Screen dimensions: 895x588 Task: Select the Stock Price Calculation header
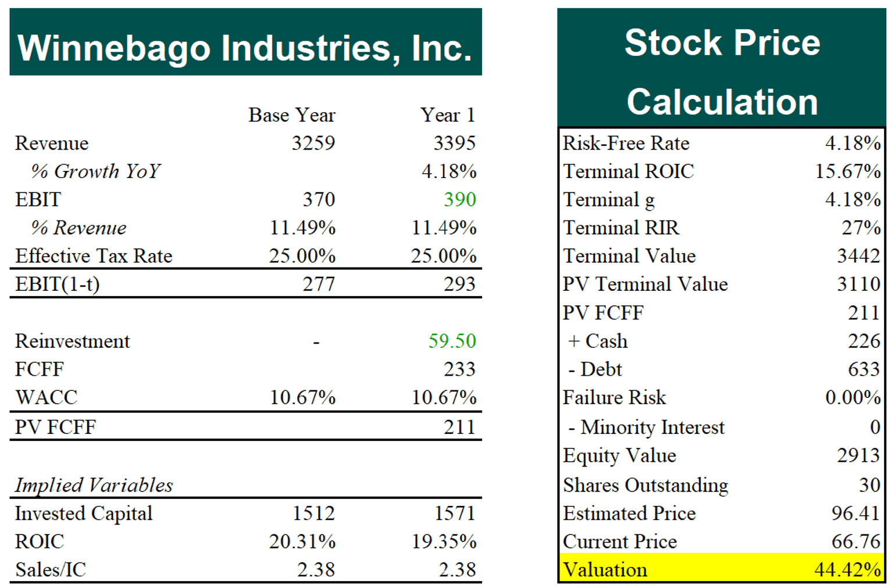[x=722, y=68]
